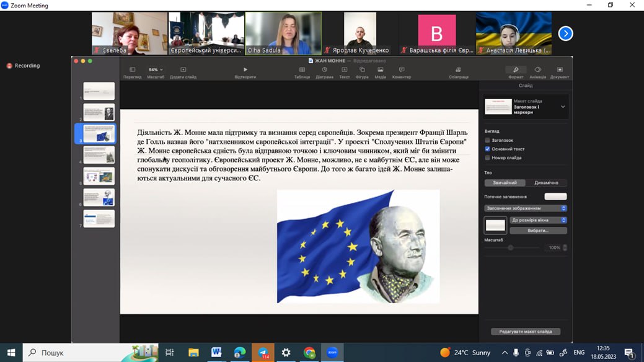The height and width of the screenshot is (362, 644).
Task: Select the Динамічно background tab
Action: (x=546, y=183)
